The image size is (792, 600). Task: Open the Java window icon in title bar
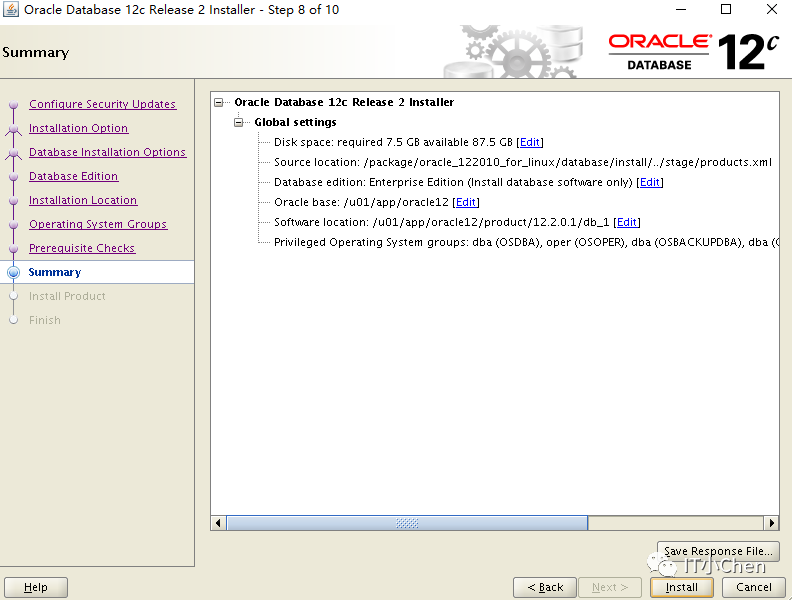[11, 9]
